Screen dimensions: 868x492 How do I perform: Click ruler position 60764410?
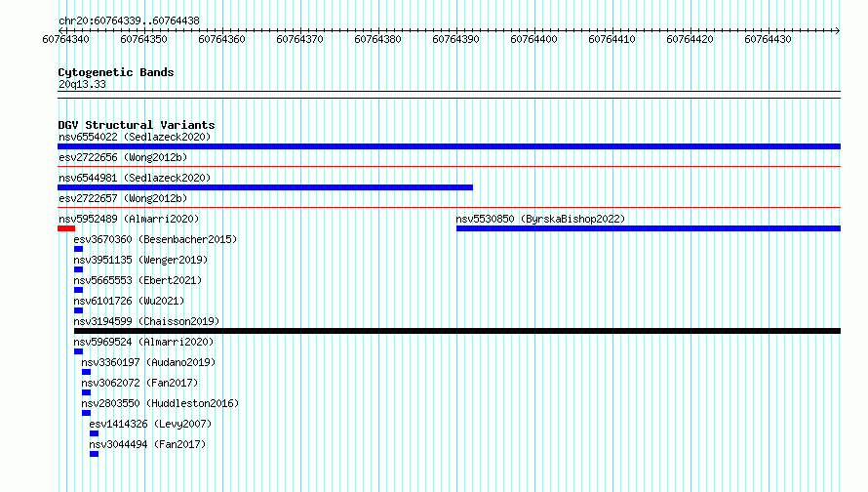[612, 39]
